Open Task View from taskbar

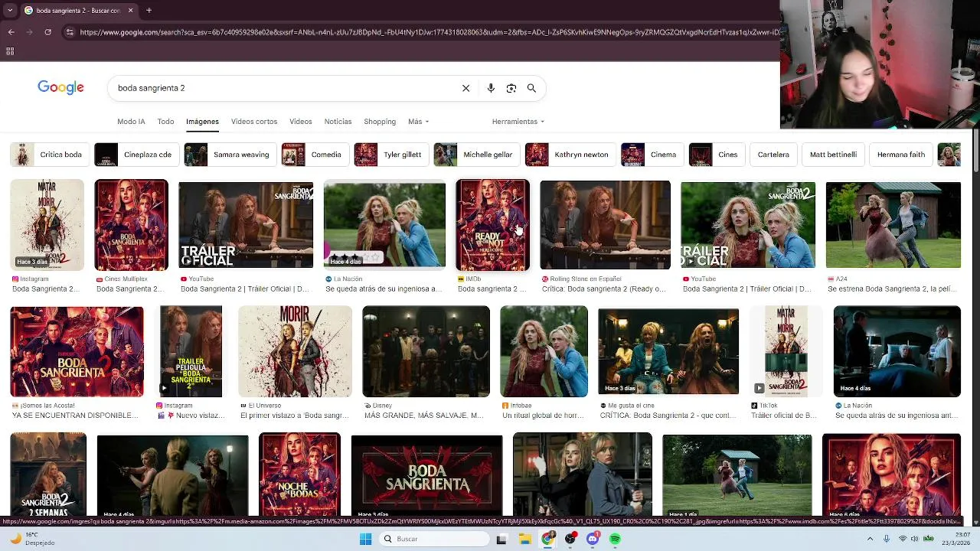[x=501, y=539]
